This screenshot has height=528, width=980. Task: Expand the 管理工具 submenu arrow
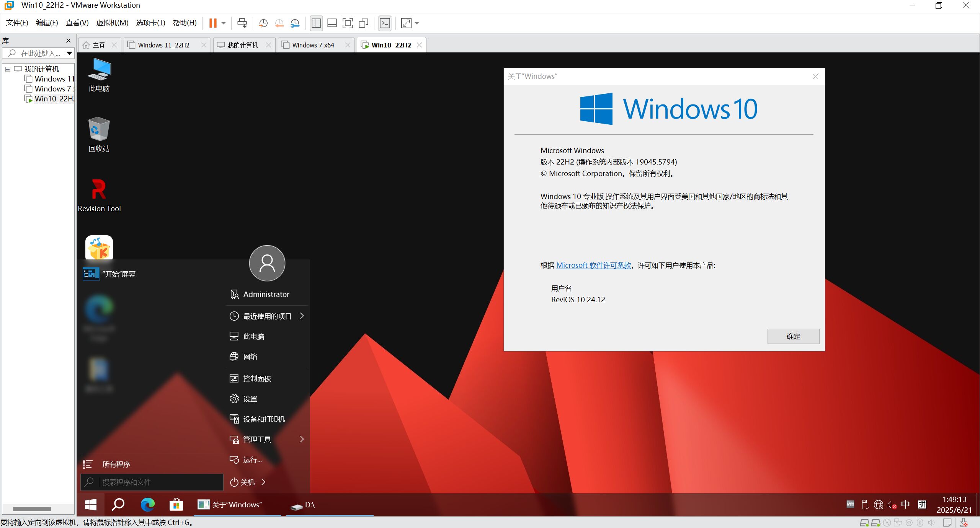[x=302, y=439]
